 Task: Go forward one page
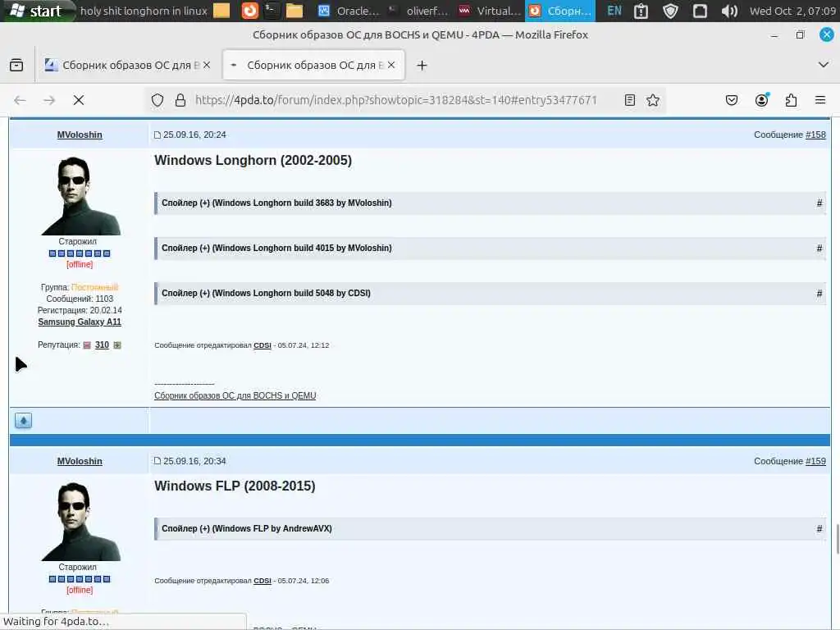(49, 100)
